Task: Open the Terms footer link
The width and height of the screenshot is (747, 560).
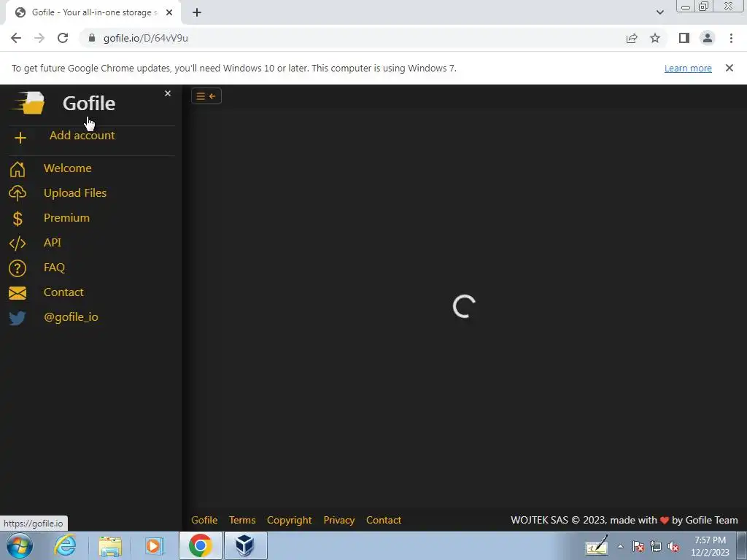Action: click(242, 520)
